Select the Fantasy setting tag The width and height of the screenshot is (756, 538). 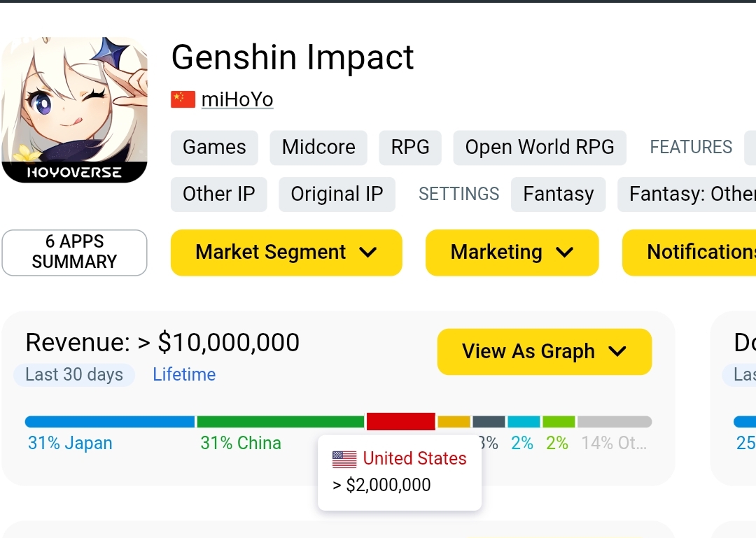click(x=559, y=194)
